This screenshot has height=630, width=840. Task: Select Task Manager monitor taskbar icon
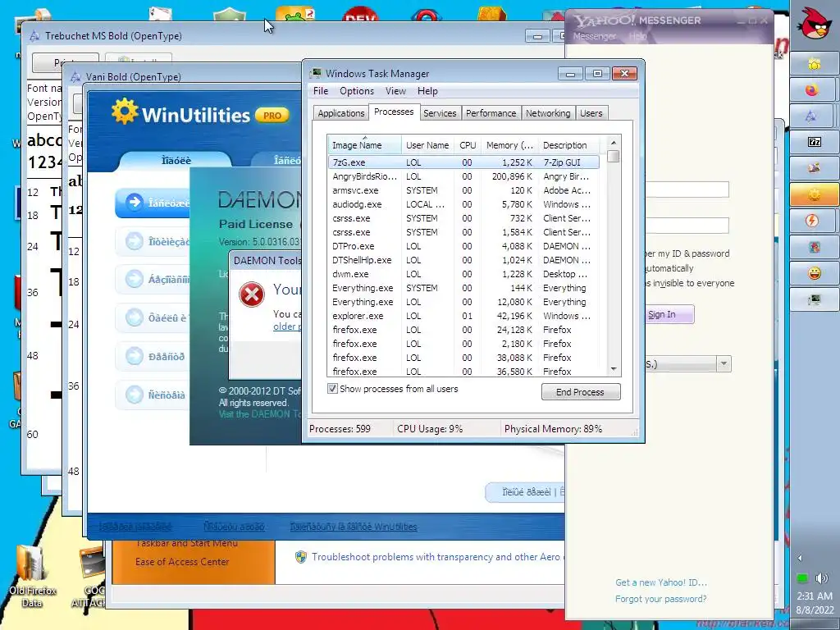(814, 299)
